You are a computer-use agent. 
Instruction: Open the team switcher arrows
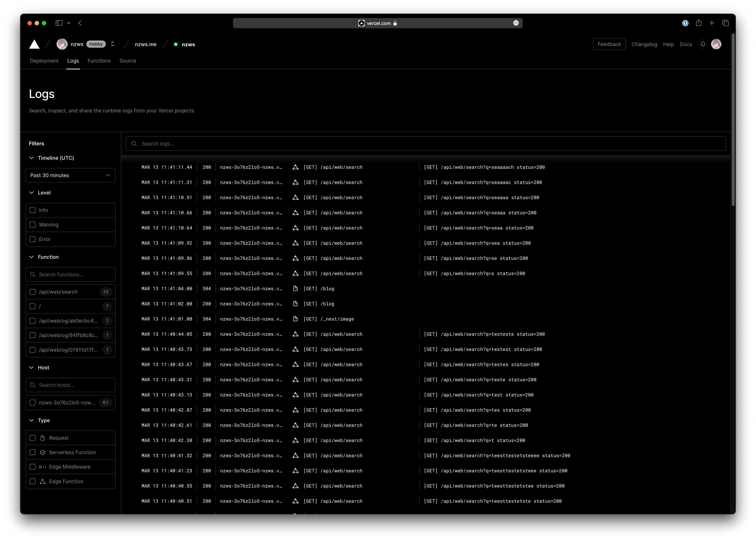[113, 44]
